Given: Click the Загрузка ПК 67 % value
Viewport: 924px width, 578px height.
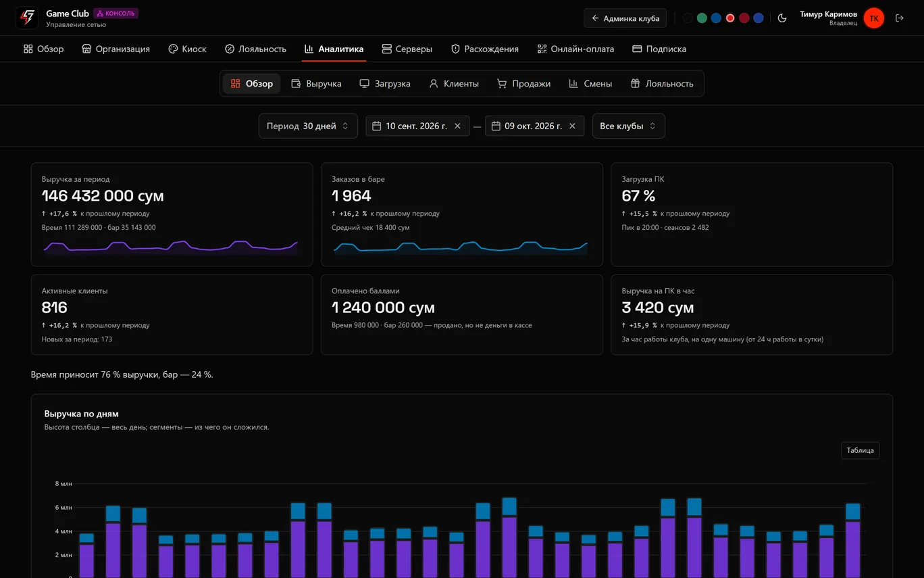Looking at the screenshot, I should click(638, 196).
